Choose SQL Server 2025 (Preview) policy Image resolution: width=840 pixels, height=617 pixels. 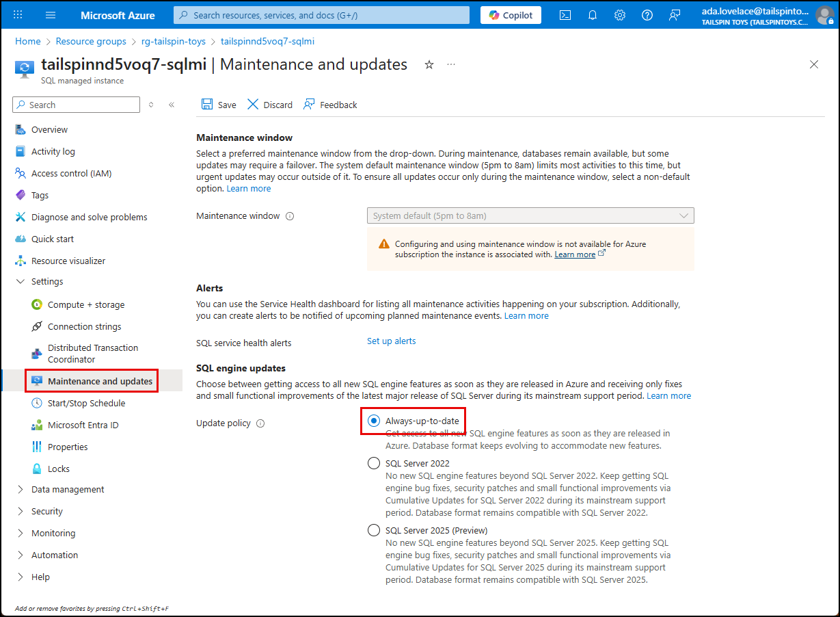pyautogui.click(x=373, y=529)
